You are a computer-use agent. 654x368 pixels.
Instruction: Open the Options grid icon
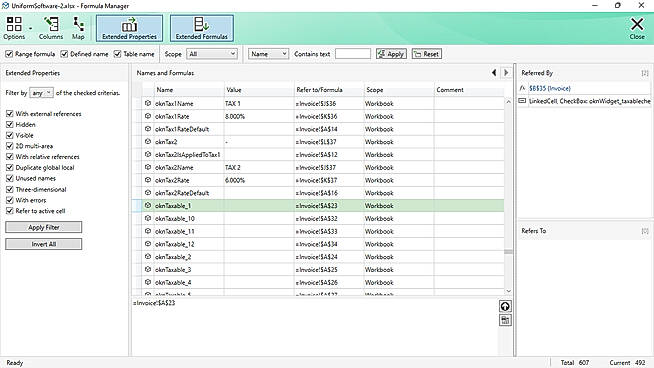[14, 24]
